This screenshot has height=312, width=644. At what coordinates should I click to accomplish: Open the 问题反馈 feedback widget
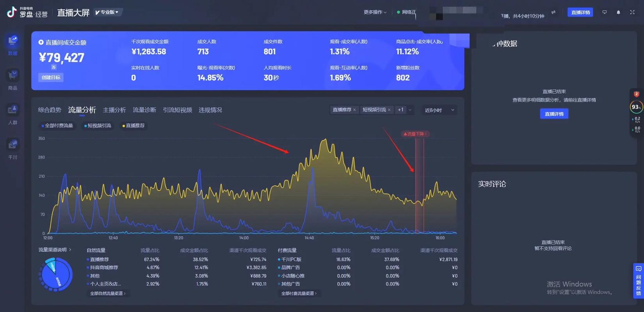pyautogui.click(x=639, y=281)
